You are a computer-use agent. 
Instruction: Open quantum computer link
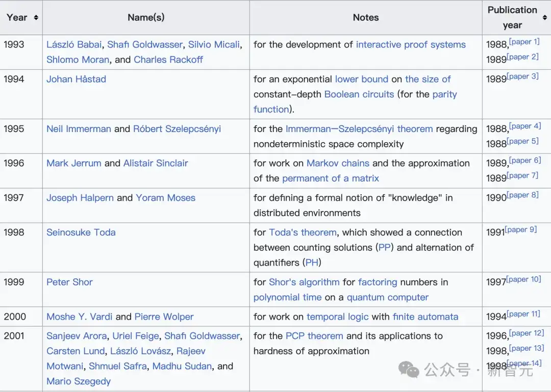[388, 298]
